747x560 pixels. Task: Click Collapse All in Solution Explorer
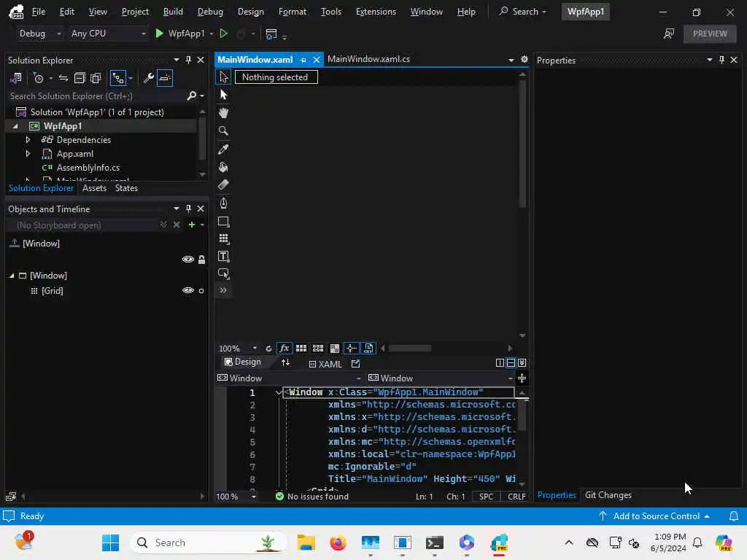tap(80, 78)
